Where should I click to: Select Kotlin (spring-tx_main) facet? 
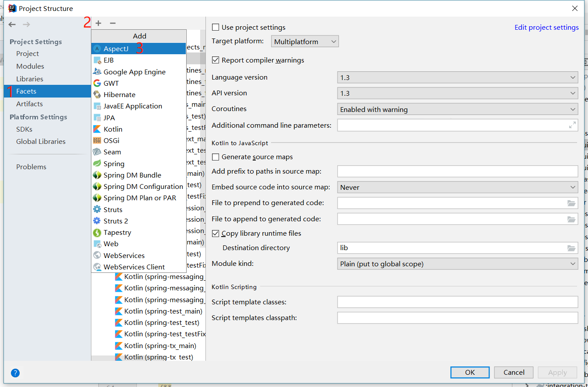pyautogui.click(x=160, y=345)
